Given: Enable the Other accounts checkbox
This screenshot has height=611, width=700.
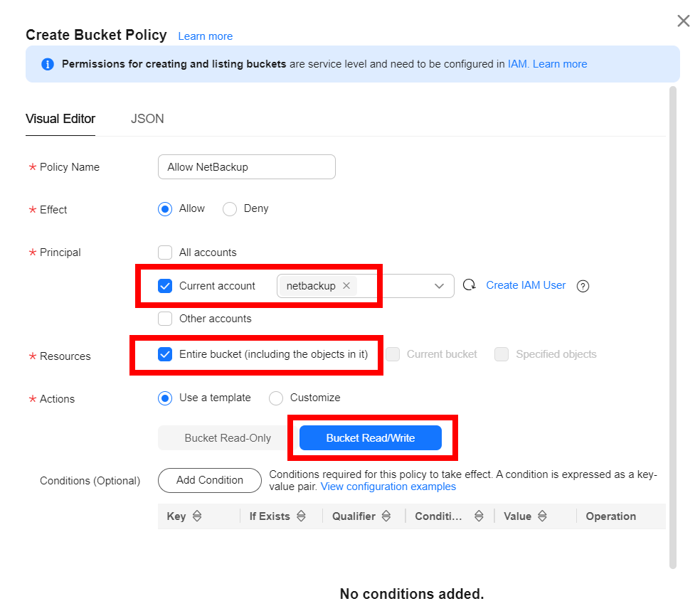Looking at the screenshot, I should coord(165,319).
